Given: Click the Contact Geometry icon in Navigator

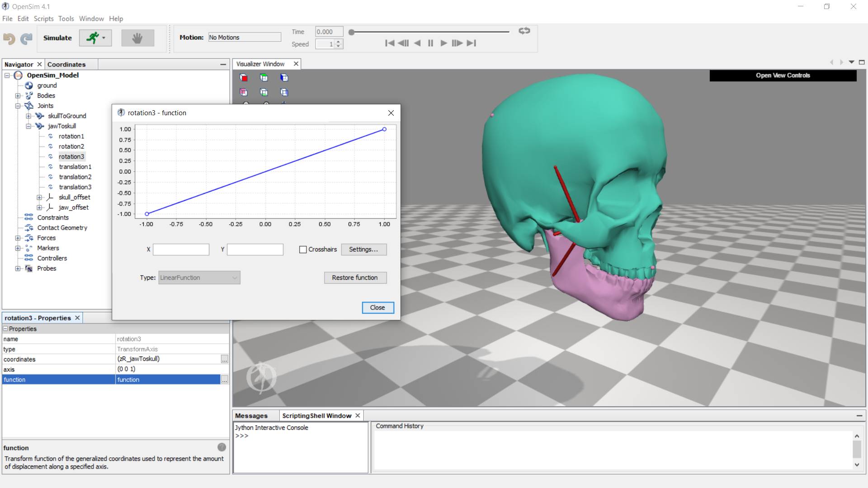Looking at the screenshot, I should pos(29,228).
